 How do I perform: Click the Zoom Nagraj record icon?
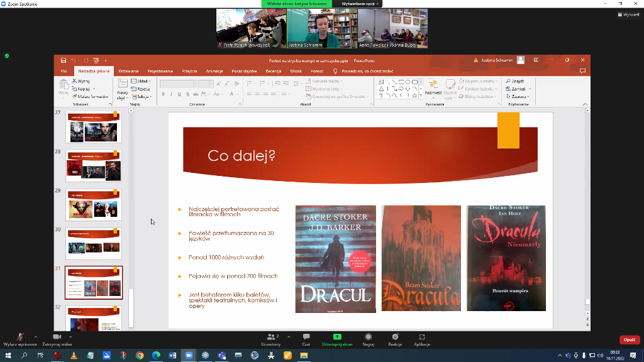[369, 337]
